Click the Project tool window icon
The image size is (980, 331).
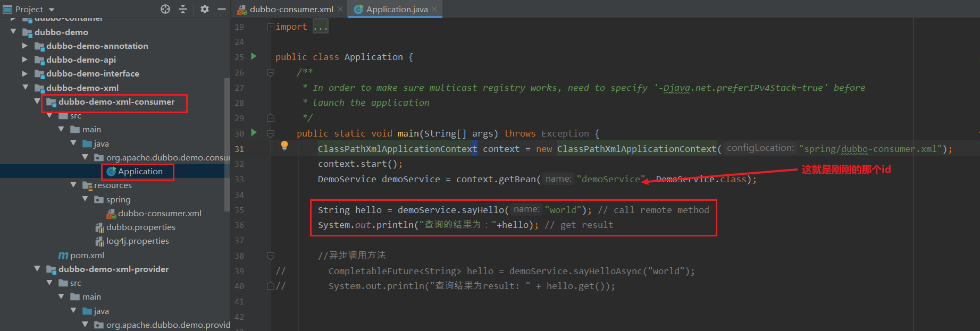(x=7, y=9)
